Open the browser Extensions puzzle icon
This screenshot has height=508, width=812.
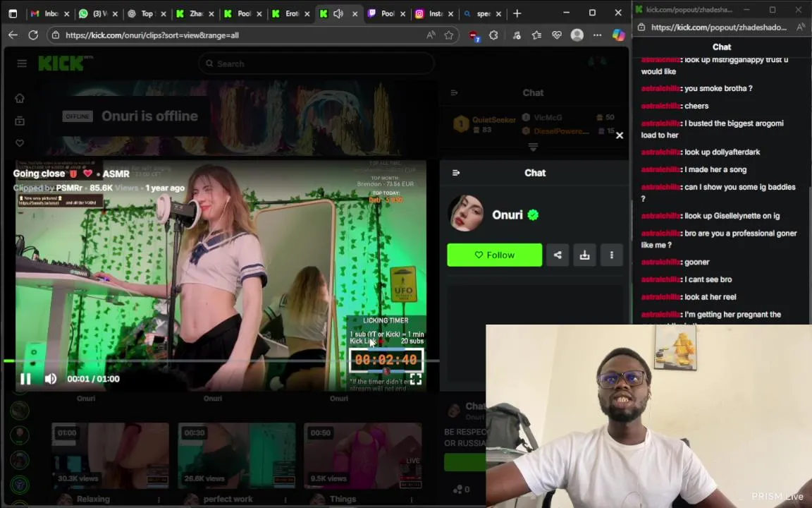pos(493,35)
